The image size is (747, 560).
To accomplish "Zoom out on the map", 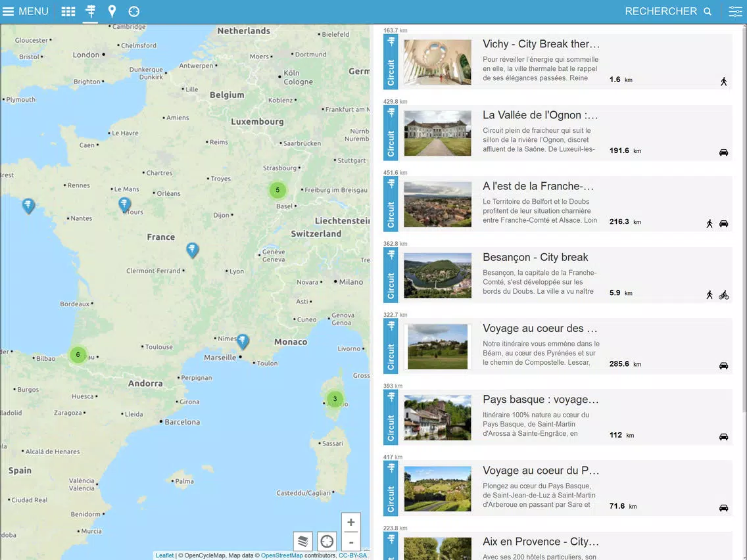I will point(350,542).
